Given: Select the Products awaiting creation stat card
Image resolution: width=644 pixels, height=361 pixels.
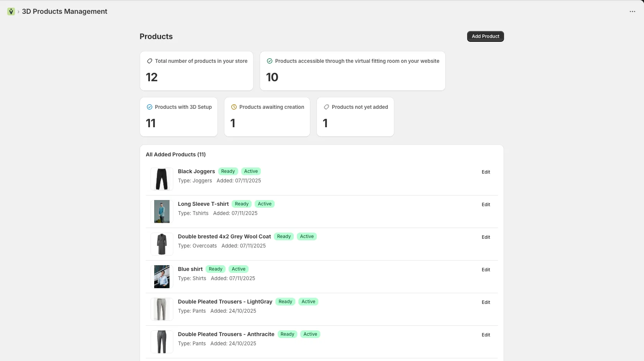Looking at the screenshot, I should tap(267, 117).
